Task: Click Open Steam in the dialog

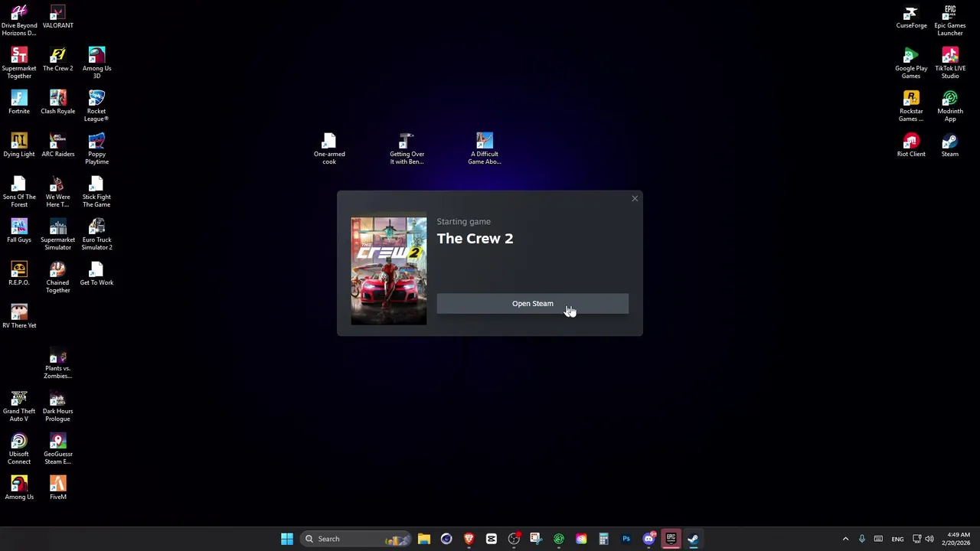Action: click(533, 304)
